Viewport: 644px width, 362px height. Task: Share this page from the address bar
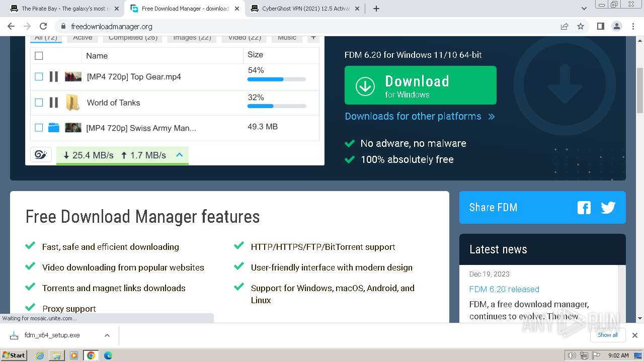click(x=565, y=26)
